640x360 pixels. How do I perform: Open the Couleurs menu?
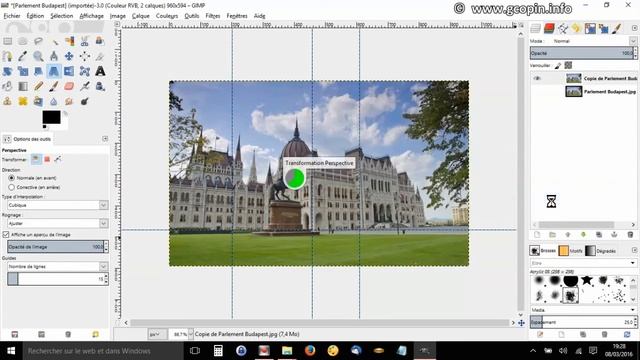[x=167, y=16]
